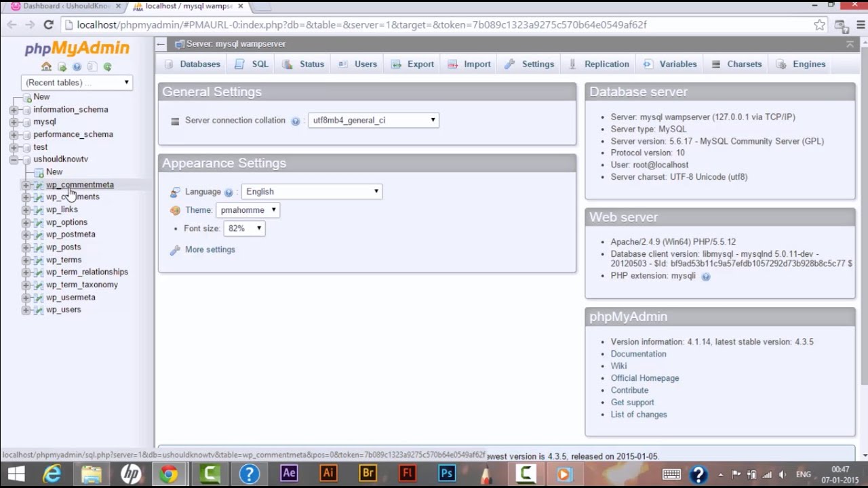868x488 pixels.
Task: Open Internet Explorer from taskbar
Action: coord(52,473)
